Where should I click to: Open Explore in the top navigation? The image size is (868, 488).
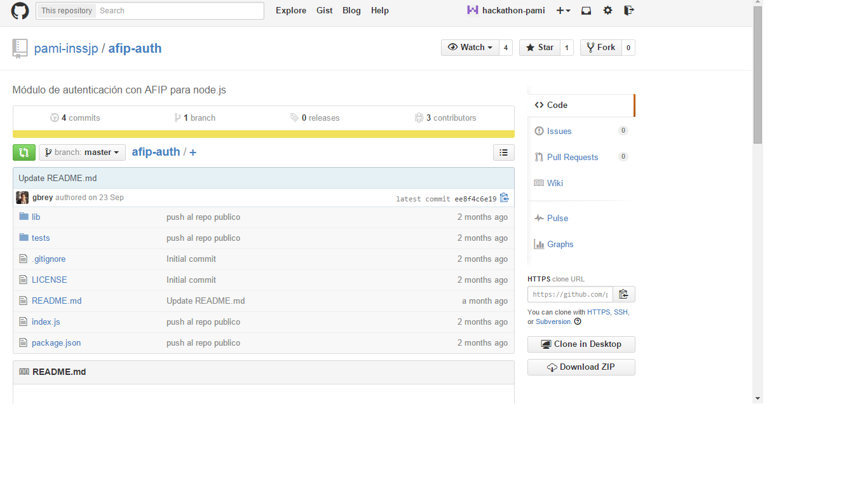pyautogui.click(x=291, y=11)
